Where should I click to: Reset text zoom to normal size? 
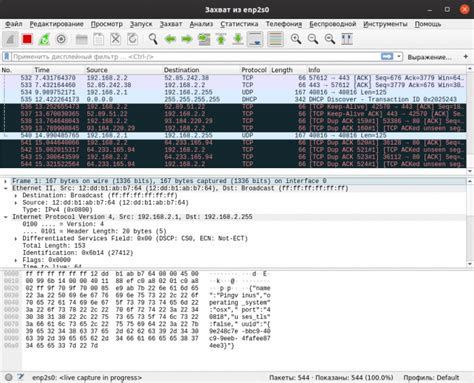[x=330, y=39]
